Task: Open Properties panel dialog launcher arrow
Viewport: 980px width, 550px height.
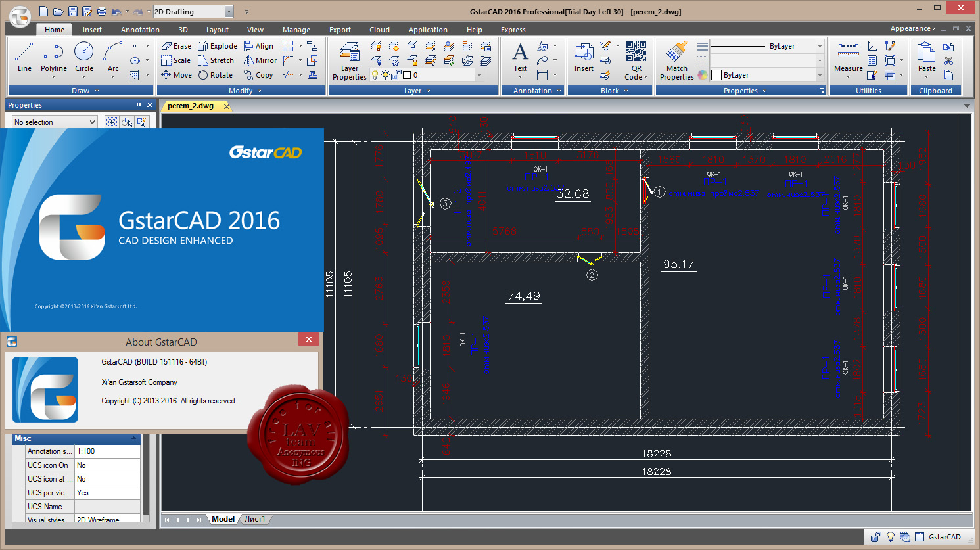Action: (822, 91)
